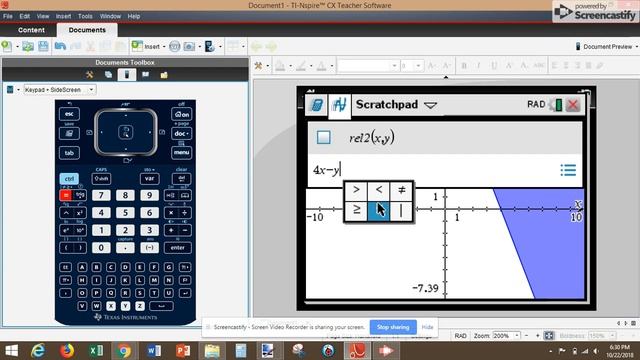The width and height of the screenshot is (640, 360).
Task: Click the send-to-handheld toolbar icon
Action: tap(209, 47)
